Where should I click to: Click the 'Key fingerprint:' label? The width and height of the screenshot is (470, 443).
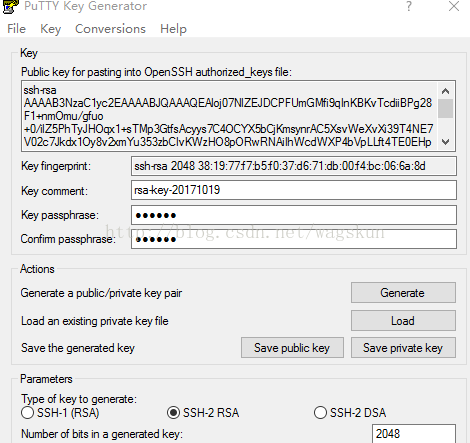click(56, 166)
